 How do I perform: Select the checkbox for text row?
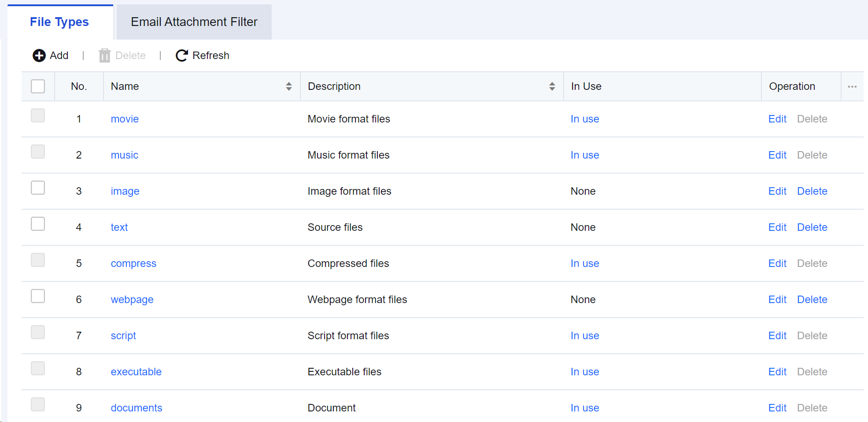(38, 224)
